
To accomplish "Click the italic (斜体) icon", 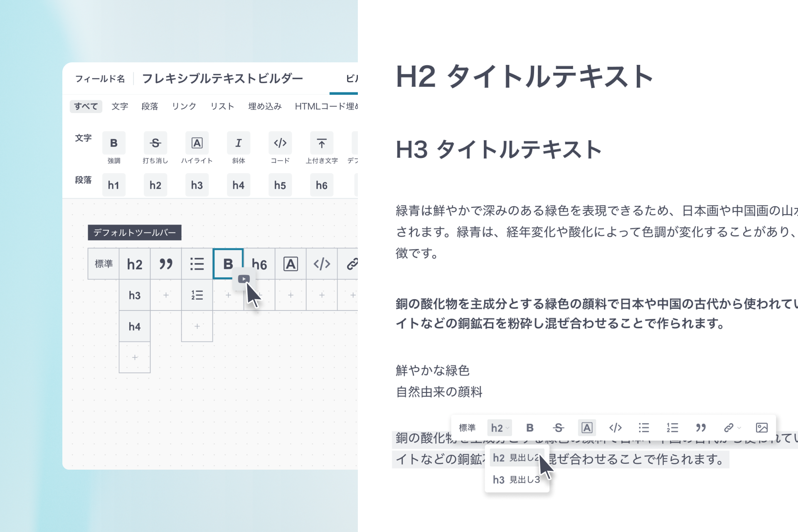I will pyautogui.click(x=238, y=143).
